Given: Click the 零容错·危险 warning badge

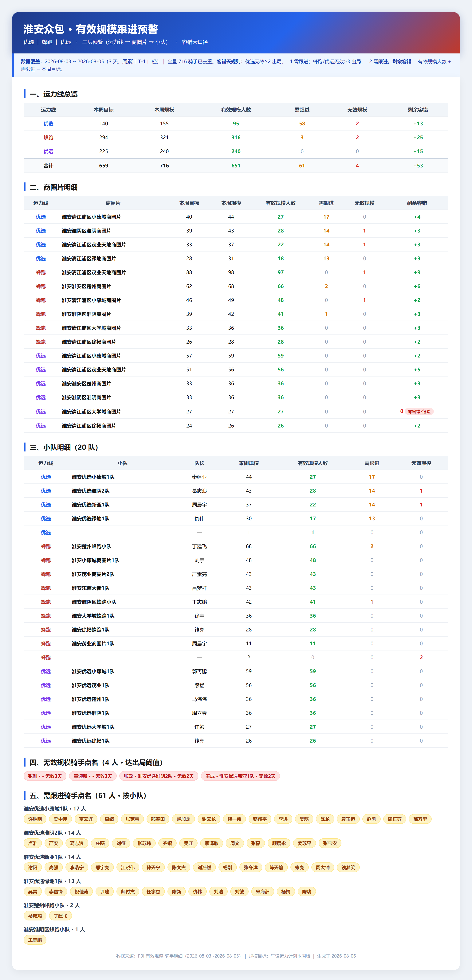Looking at the screenshot, I should [419, 412].
